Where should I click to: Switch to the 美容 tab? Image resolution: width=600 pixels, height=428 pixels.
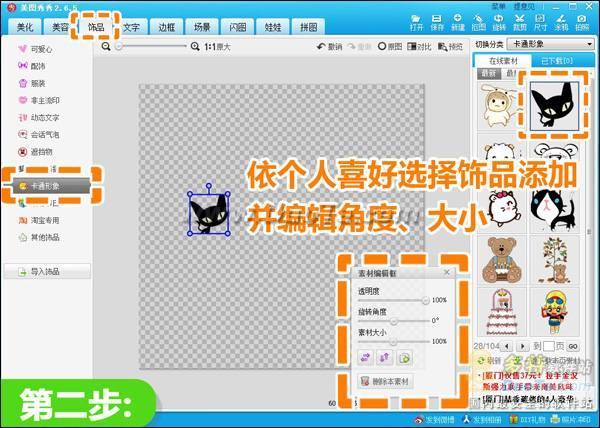[x=60, y=27]
